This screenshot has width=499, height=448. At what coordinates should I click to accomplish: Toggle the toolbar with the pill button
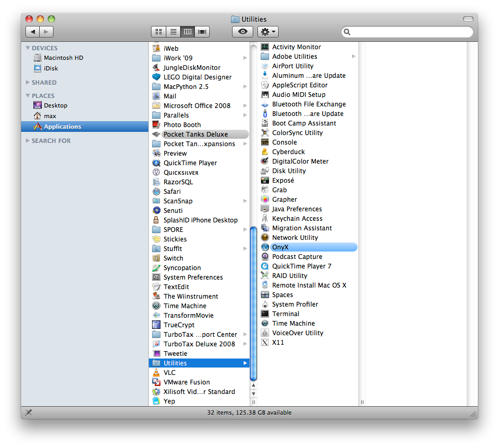coord(468,19)
